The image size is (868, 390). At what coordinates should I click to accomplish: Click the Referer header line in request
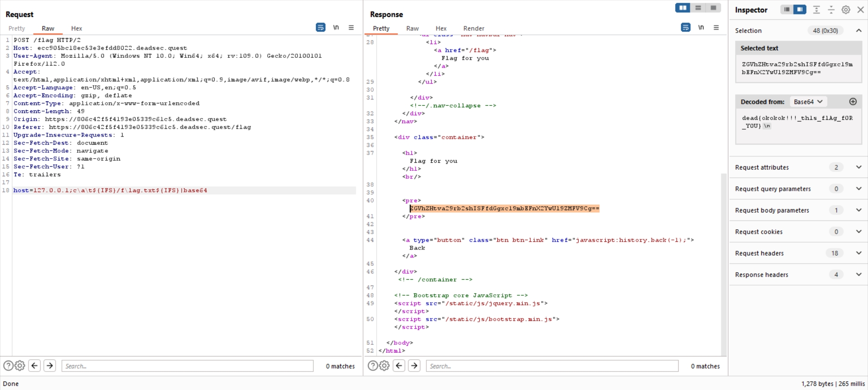pos(132,127)
